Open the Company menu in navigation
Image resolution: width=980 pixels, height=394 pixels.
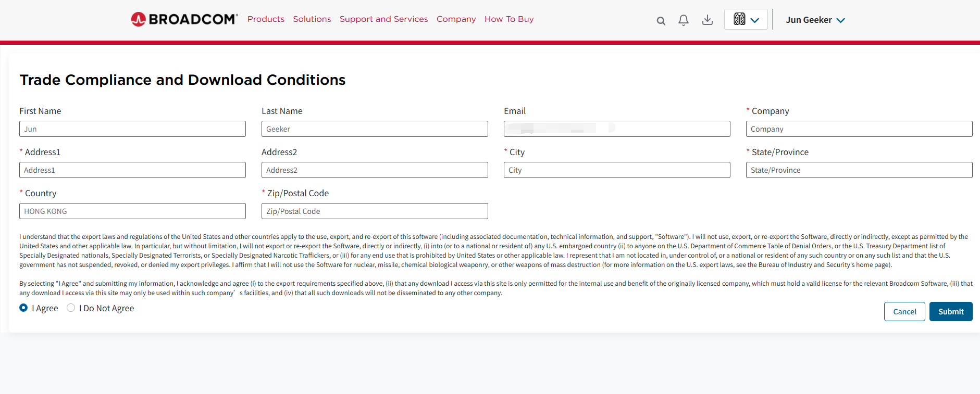point(456,19)
